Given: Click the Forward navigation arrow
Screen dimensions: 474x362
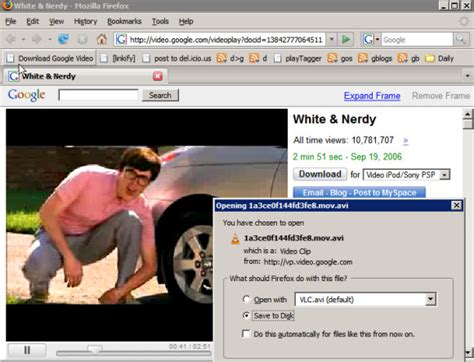Looking at the screenshot, I should [37, 39].
